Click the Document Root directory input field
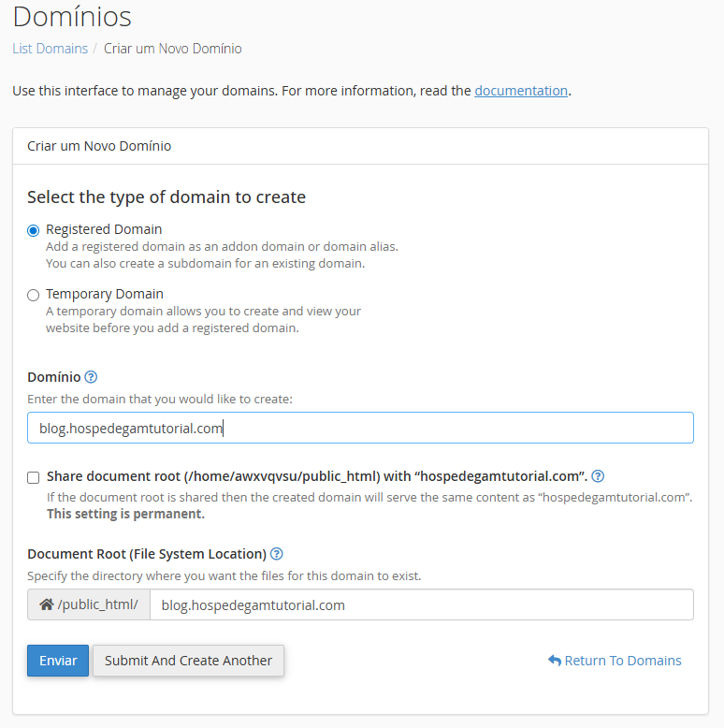The width and height of the screenshot is (724, 728). (x=421, y=605)
